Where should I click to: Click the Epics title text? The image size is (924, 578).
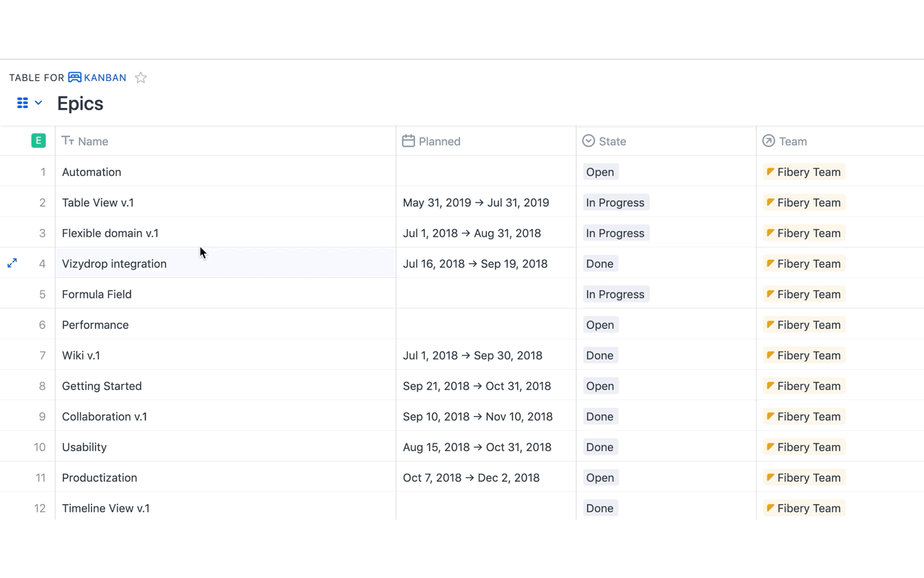[x=80, y=103]
